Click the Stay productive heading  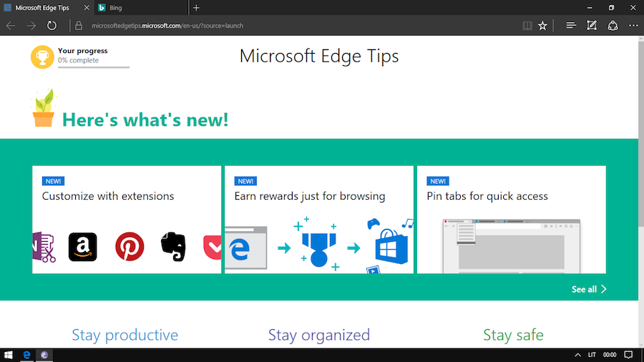(x=125, y=335)
